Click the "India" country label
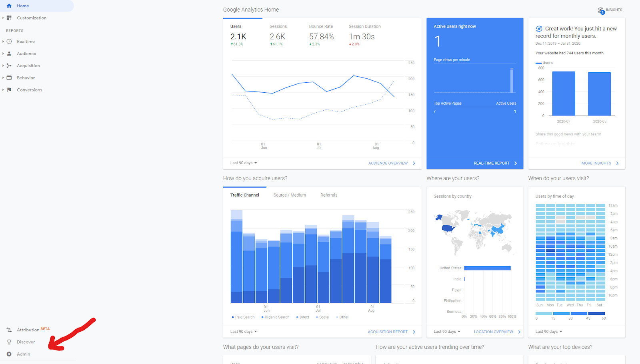This screenshot has height=364, width=640. click(457, 279)
